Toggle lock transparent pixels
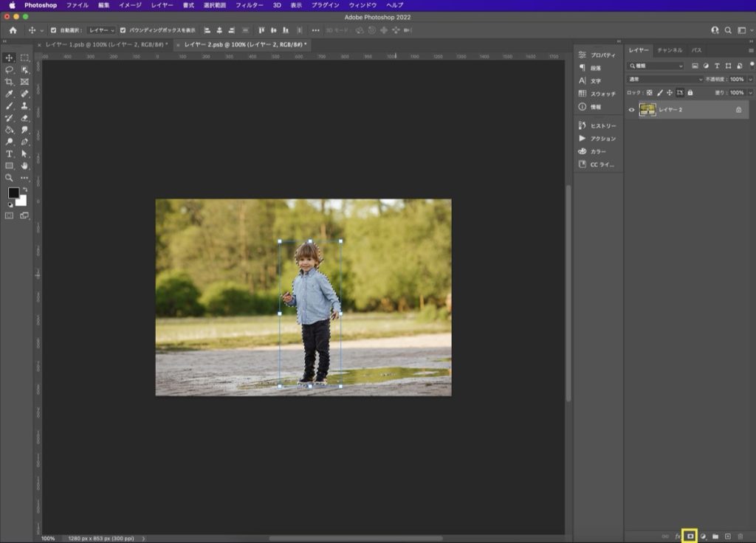 pos(650,92)
